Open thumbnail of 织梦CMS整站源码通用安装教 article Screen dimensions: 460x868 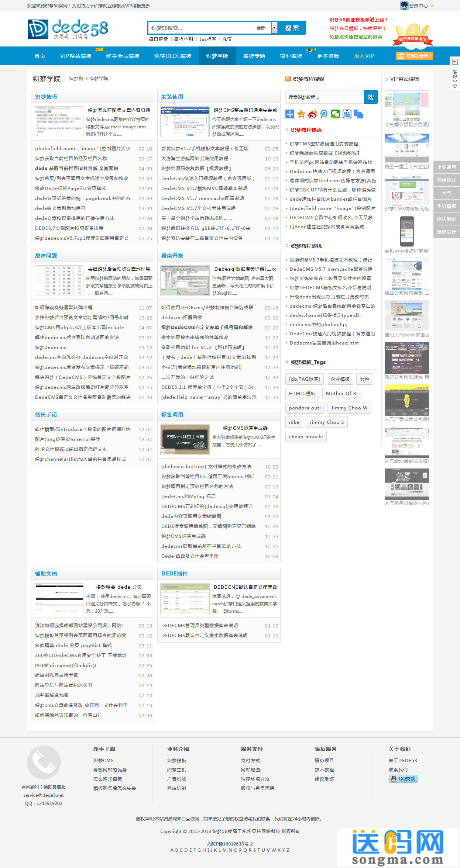(185, 122)
